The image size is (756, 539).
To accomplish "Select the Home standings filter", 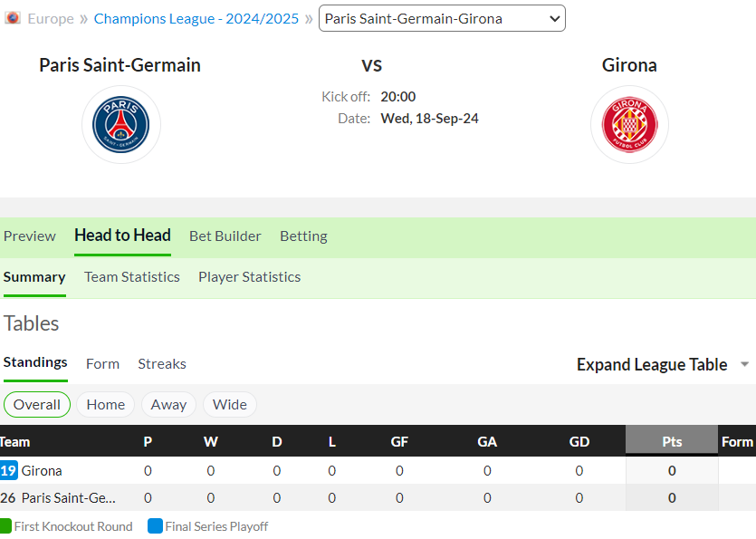I will click(x=106, y=404).
